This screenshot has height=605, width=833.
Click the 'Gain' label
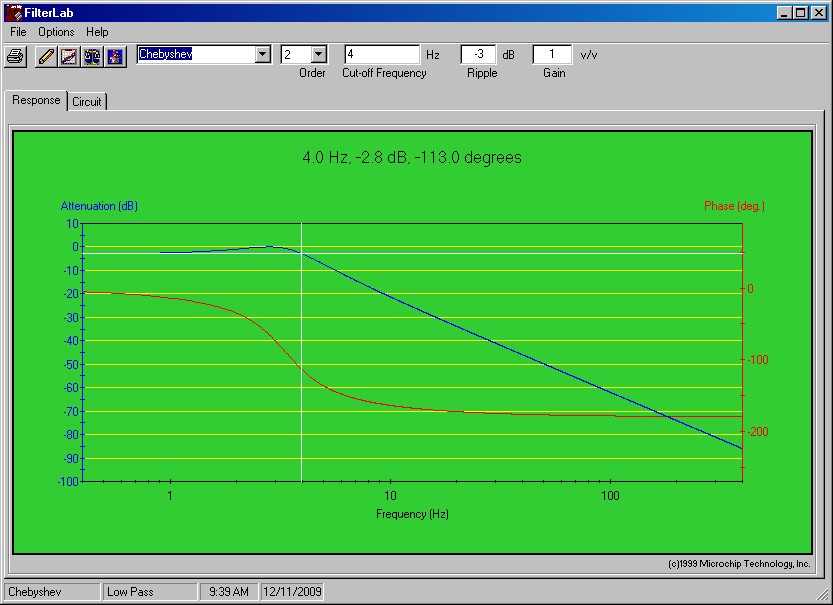pyautogui.click(x=554, y=73)
